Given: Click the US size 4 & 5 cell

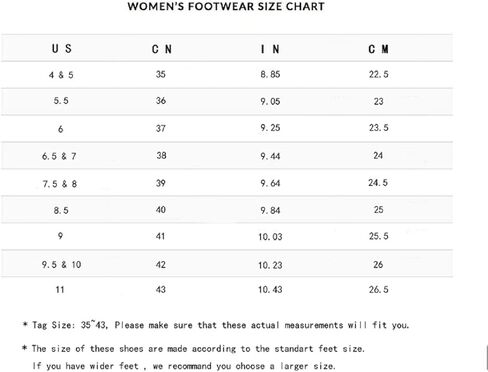Looking at the screenshot, I should click(61, 75).
